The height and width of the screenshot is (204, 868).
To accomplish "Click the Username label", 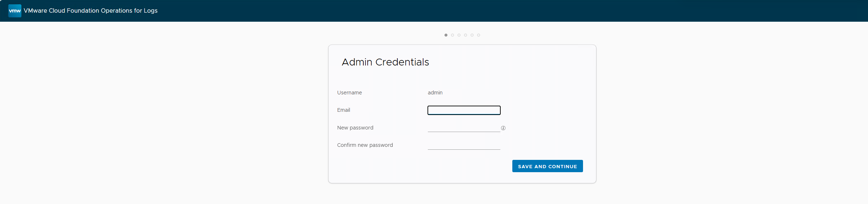I will click(x=350, y=93).
